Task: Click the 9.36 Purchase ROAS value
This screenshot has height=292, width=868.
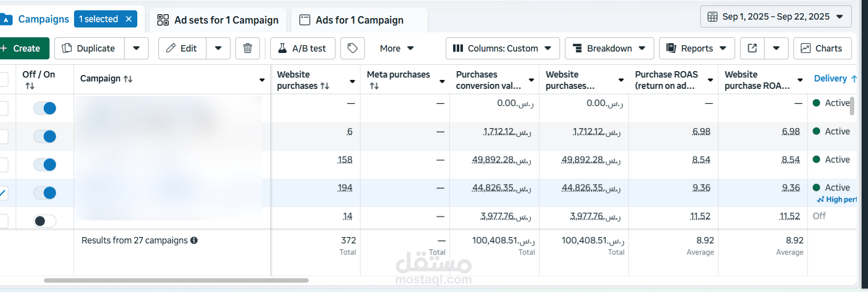Action: (701, 188)
